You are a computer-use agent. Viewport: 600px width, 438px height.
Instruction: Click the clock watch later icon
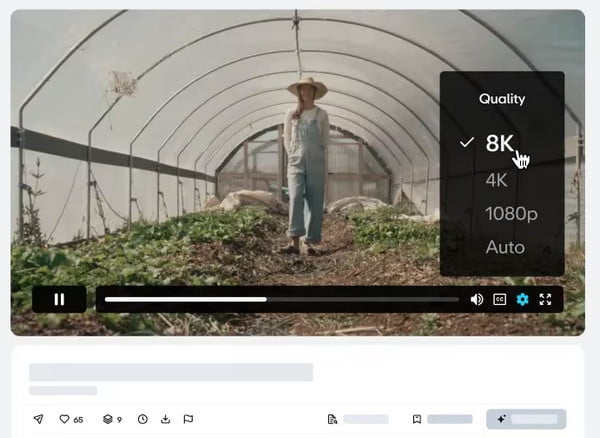(x=143, y=419)
